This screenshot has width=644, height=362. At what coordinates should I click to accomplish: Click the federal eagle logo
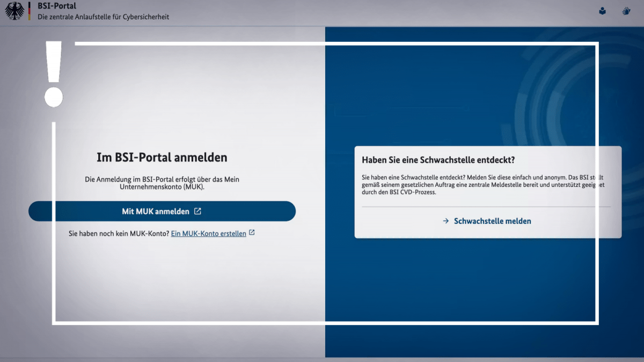click(14, 11)
